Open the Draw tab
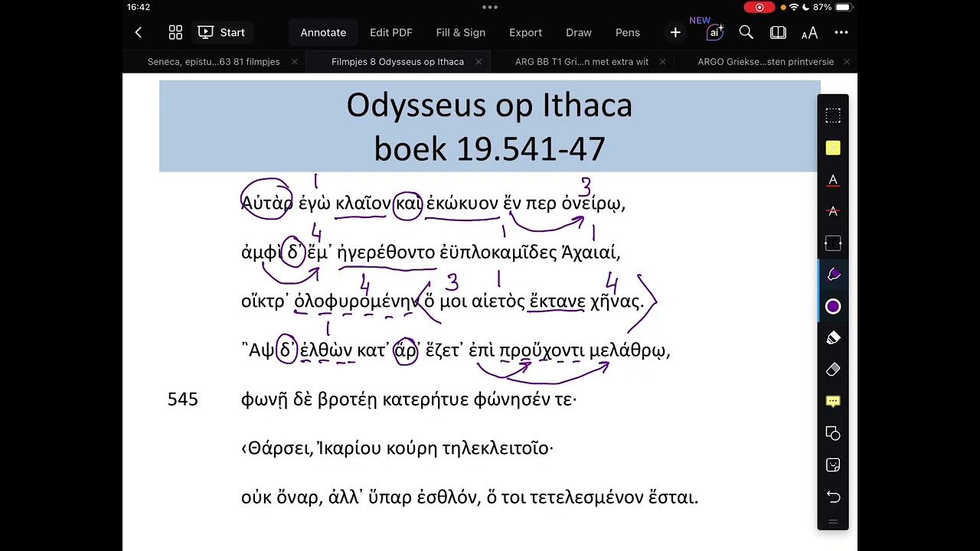Screen dimensions: 980x551 (579, 32)
